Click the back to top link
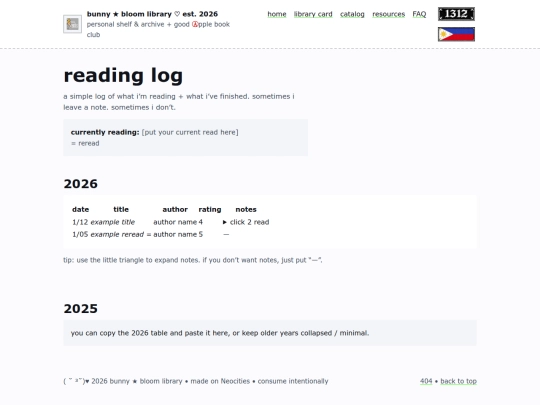 point(458,381)
